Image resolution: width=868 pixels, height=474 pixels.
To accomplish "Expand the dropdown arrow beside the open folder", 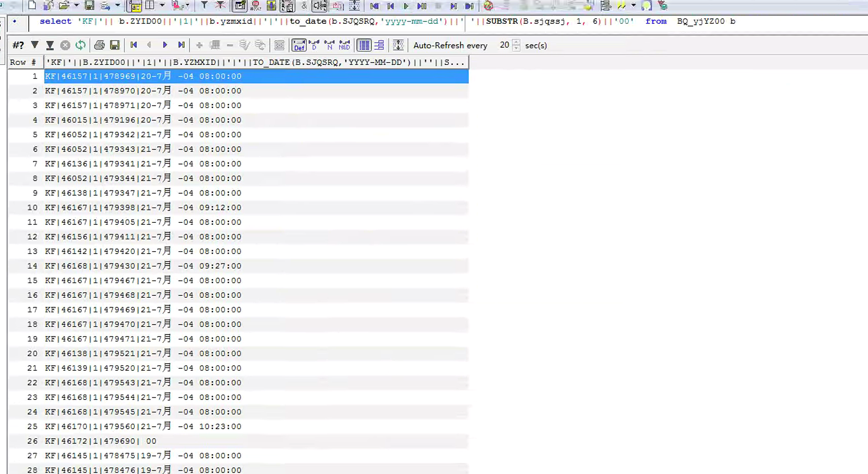I will [77, 5].
